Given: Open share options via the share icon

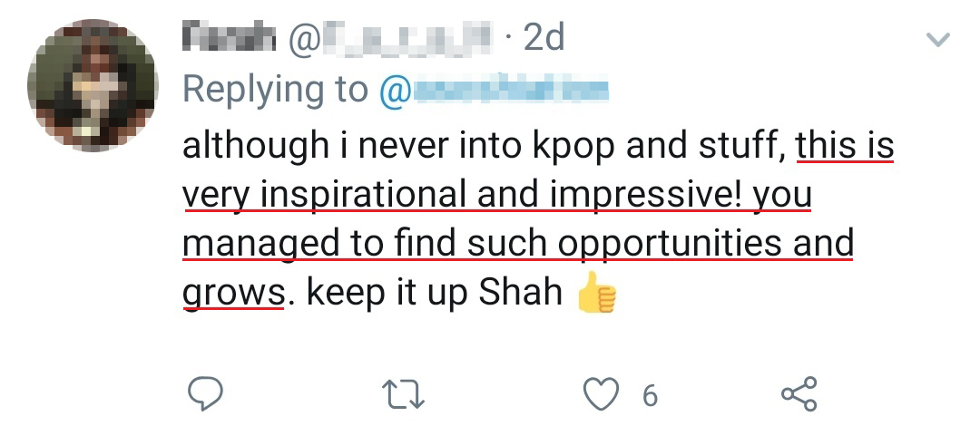Looking at the screenshot, I should coord(799,394).
